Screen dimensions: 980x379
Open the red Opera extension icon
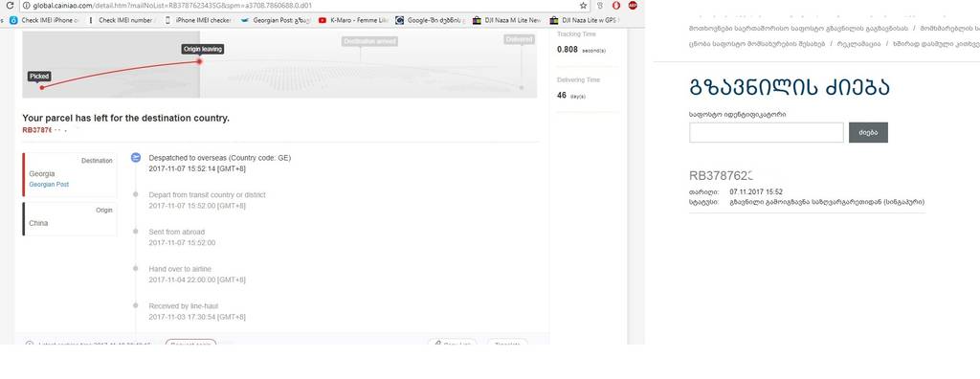point(616,6)
